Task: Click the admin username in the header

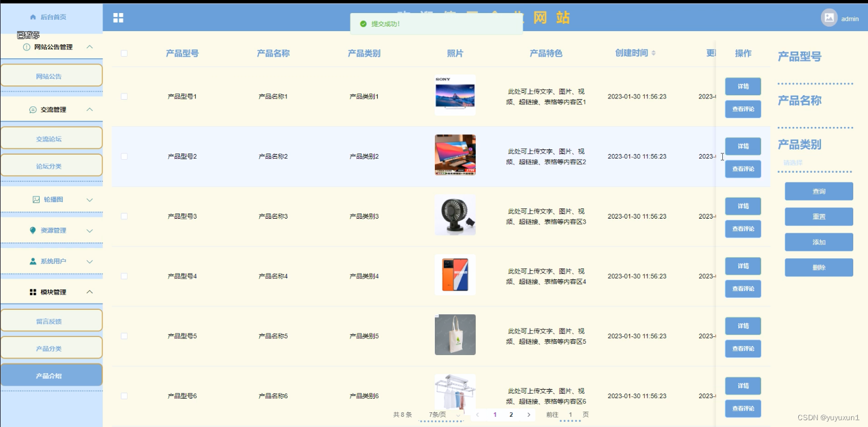Action: [850, 19]
